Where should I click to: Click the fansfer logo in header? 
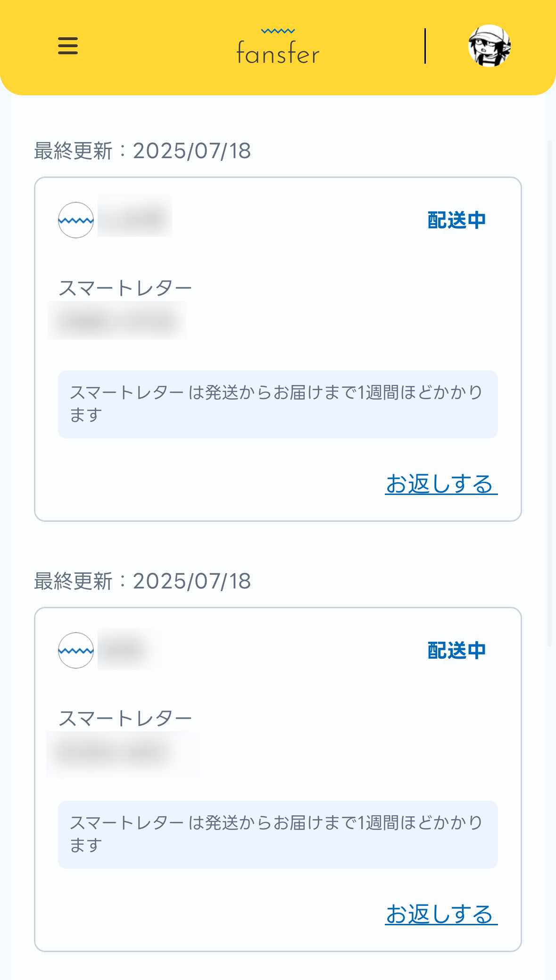(x=278, y=47)
